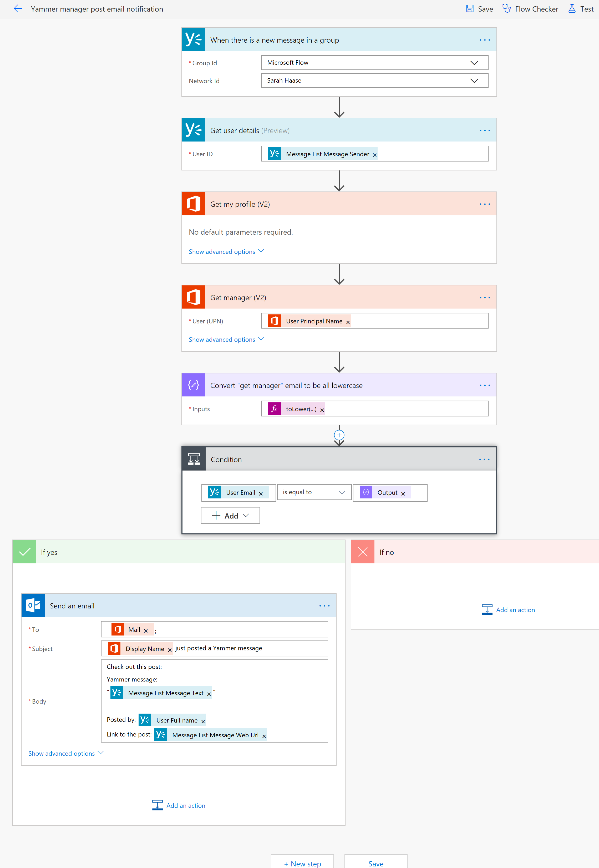Expand the Add chevron inside the Condition
This screenshot has width=599, height=868.
(246, 516)
